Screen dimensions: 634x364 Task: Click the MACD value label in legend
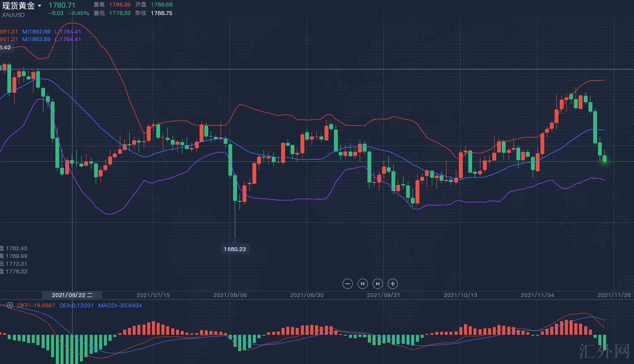click(120, 306)
